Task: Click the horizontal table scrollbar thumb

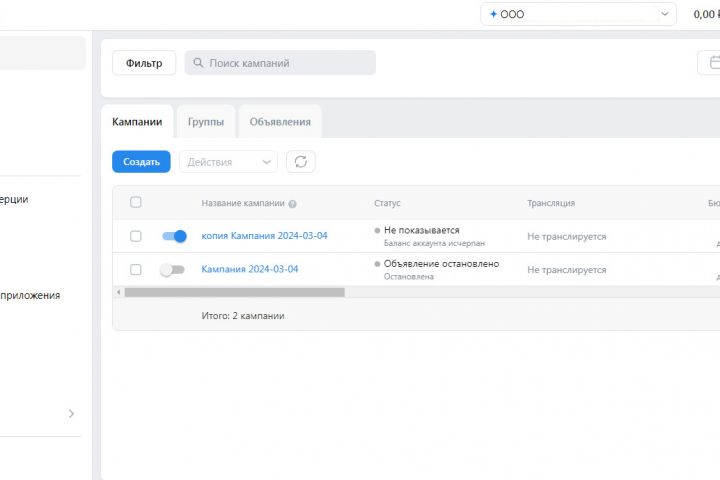Action: pos(235,292)
